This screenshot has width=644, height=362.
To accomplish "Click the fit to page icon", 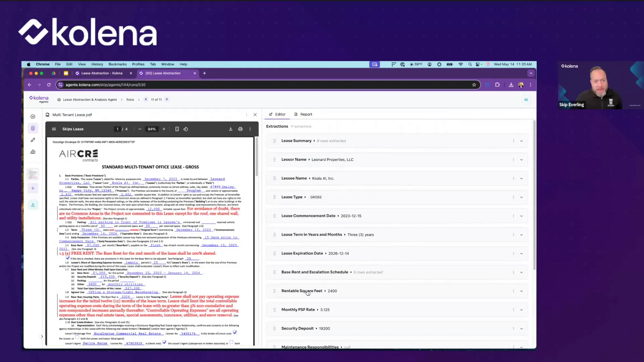I will tap(177, 129).
